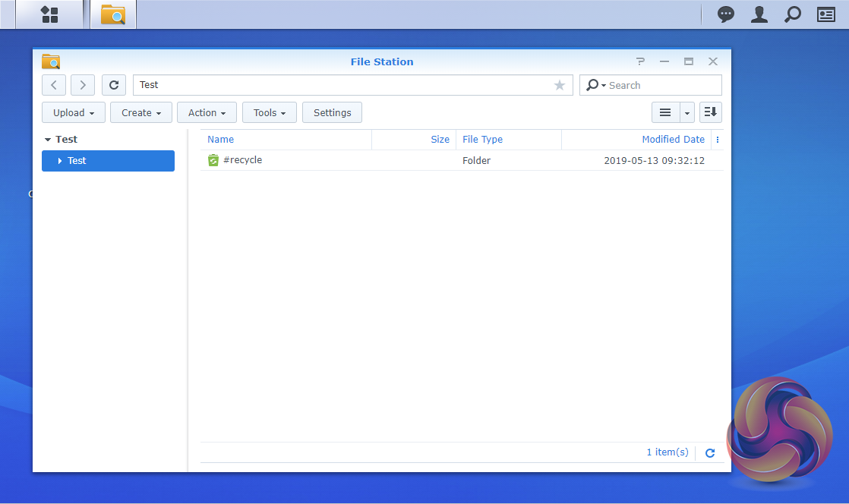This screenshot has height=504, width=849.
Task: Go forward with the right arrow button
Action: pos(83,85)
